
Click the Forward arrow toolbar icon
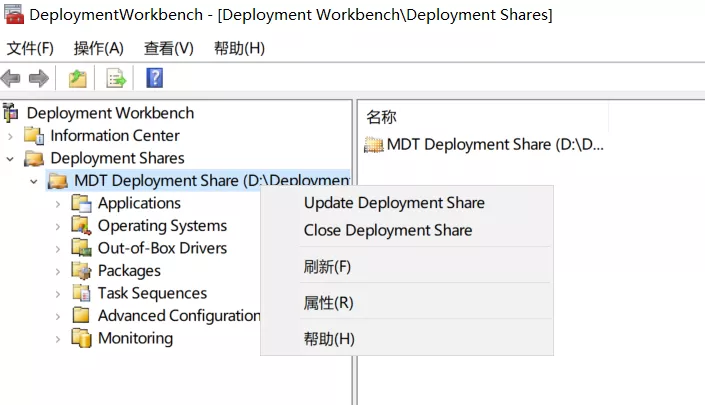tap(39, 78)
